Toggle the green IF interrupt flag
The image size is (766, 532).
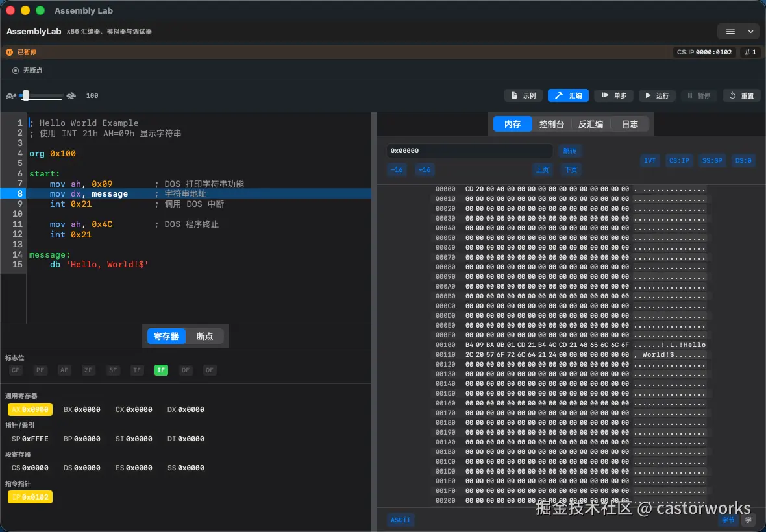[x=161, y=370]
